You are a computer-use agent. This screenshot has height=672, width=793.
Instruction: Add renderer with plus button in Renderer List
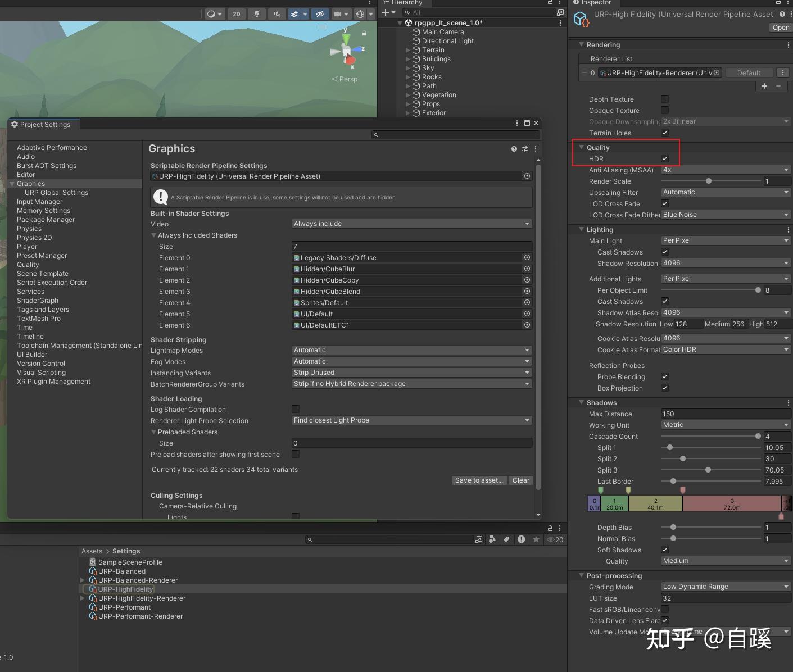pos(764,86)
